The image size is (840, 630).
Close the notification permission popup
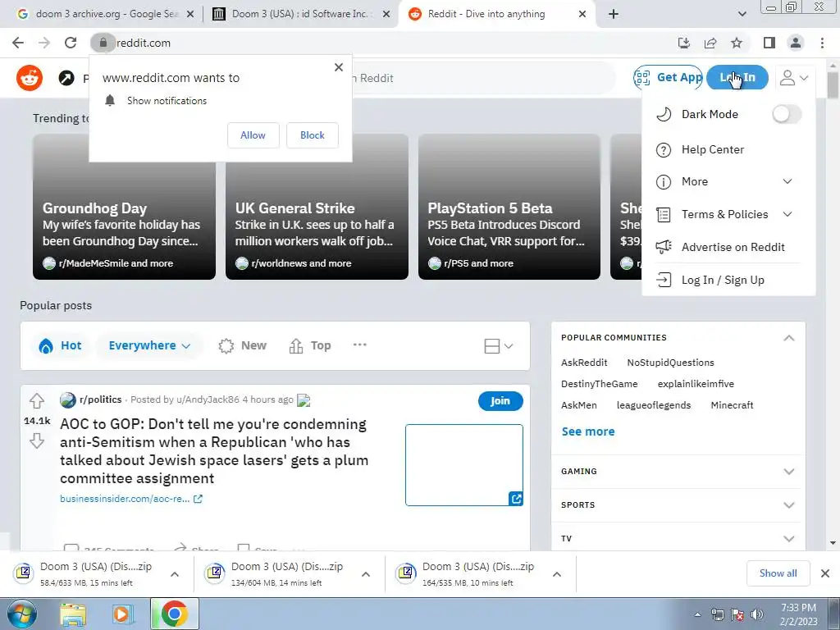pyautogui.click(x=339, y=67)
